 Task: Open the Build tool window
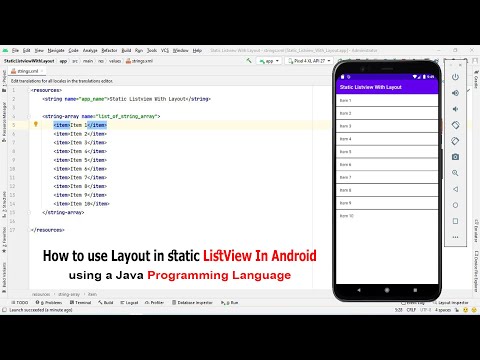(x=106, y=303)
